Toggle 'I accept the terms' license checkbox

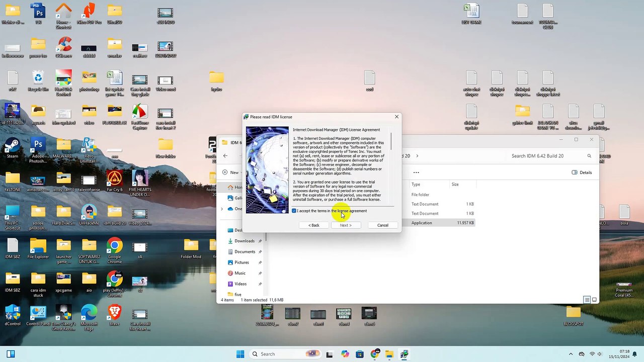click(x=294, y=211)
